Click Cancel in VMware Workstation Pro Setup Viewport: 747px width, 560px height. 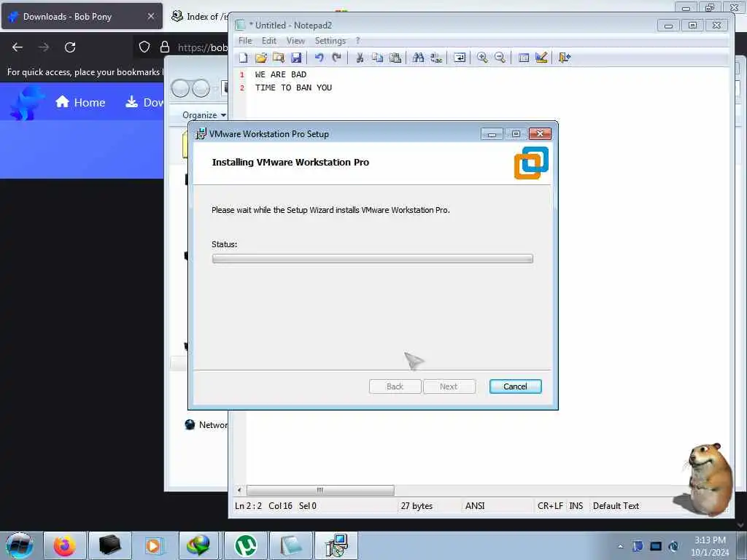(x=515, y=386)
